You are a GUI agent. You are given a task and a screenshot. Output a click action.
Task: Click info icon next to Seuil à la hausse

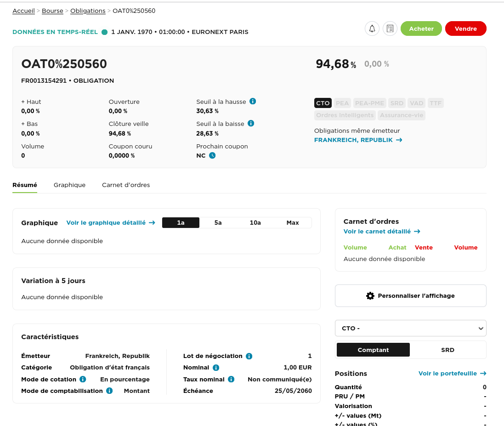pos(253,101)
